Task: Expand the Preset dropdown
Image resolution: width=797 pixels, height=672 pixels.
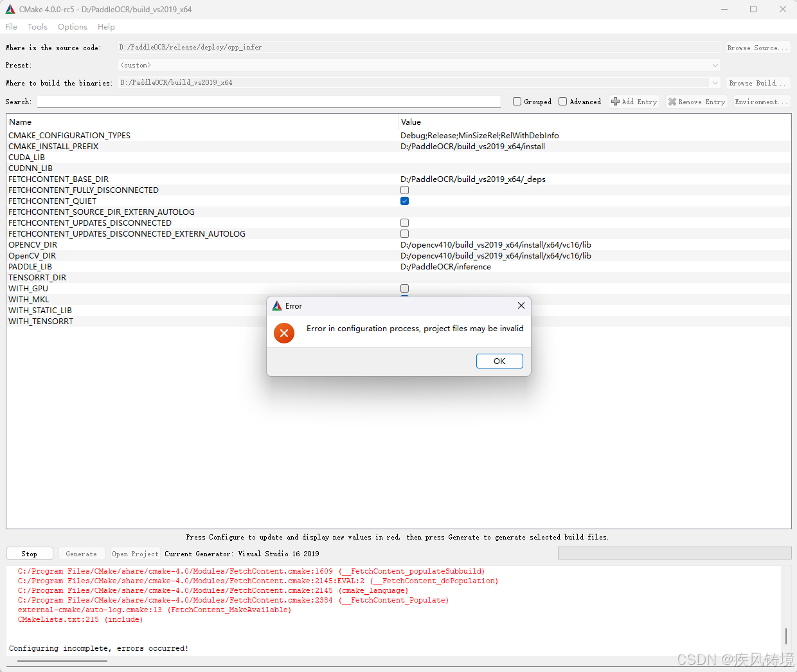Action: coord(715,65)
